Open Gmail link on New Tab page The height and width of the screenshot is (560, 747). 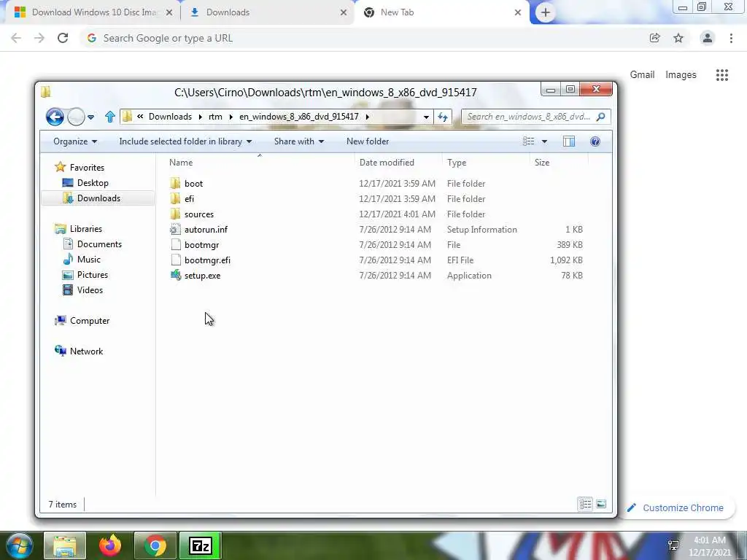pyautogui.click(x=642, y=75)
